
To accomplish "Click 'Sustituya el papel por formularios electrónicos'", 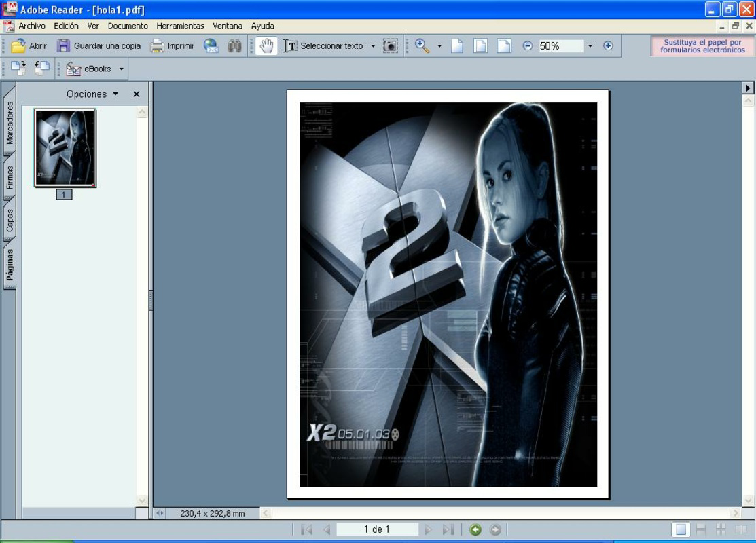I will point(702,45).
